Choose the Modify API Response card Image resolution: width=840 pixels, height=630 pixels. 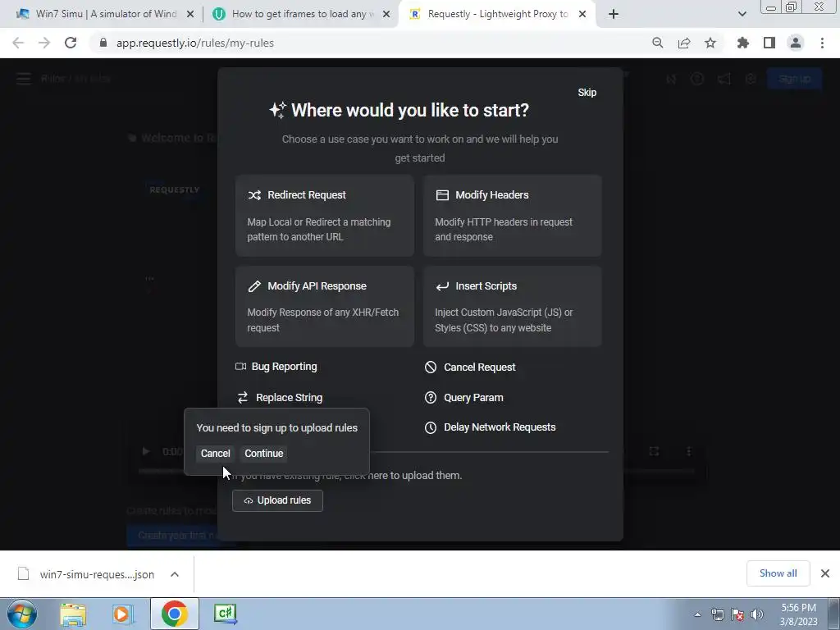(325, 307)
